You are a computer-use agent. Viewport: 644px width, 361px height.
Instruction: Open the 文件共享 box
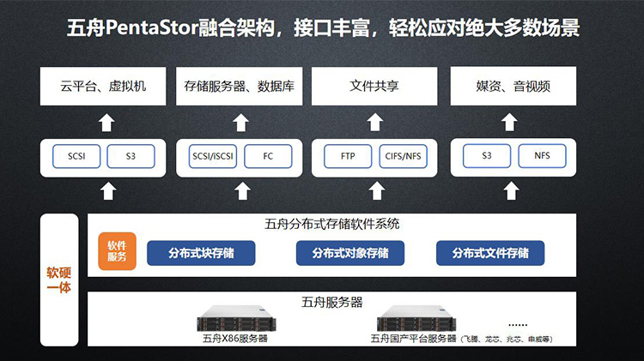click(x=374, y=88)
